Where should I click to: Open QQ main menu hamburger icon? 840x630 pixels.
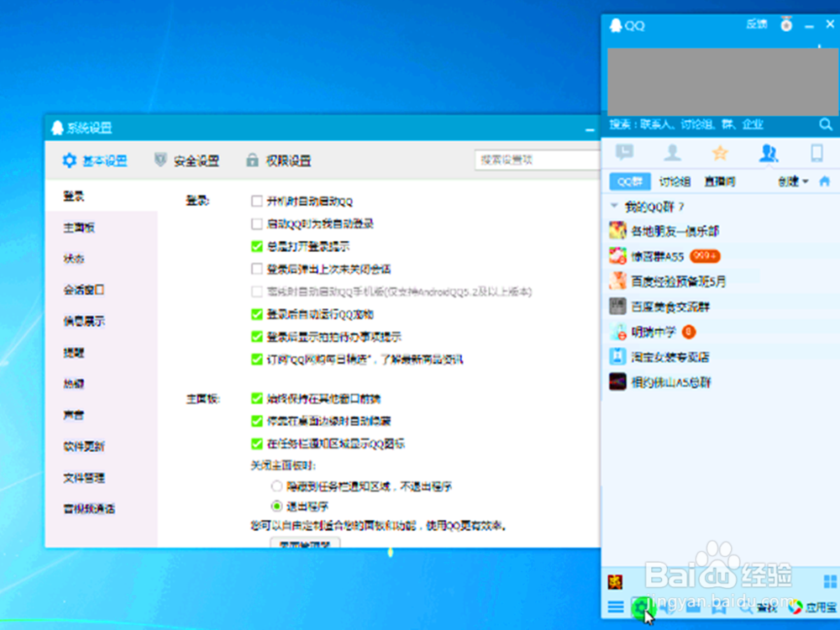[x=616, y=606]
